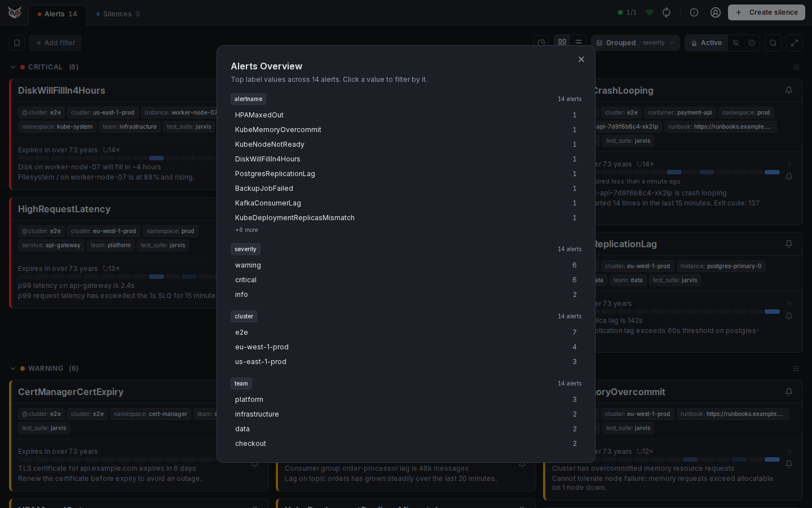Filter by PostgresReplicationLag value
Viewport: 812px width, 508px height.
(x=406, y=174)
